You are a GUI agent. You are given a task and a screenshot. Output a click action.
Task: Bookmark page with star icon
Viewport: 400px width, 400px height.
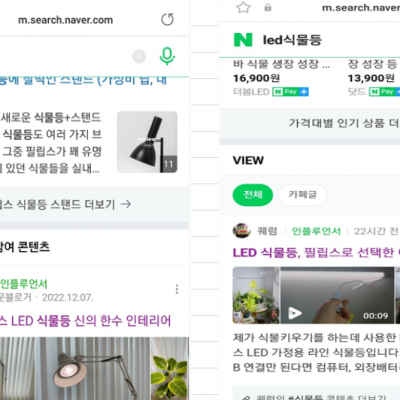click(x=243, y=7)
